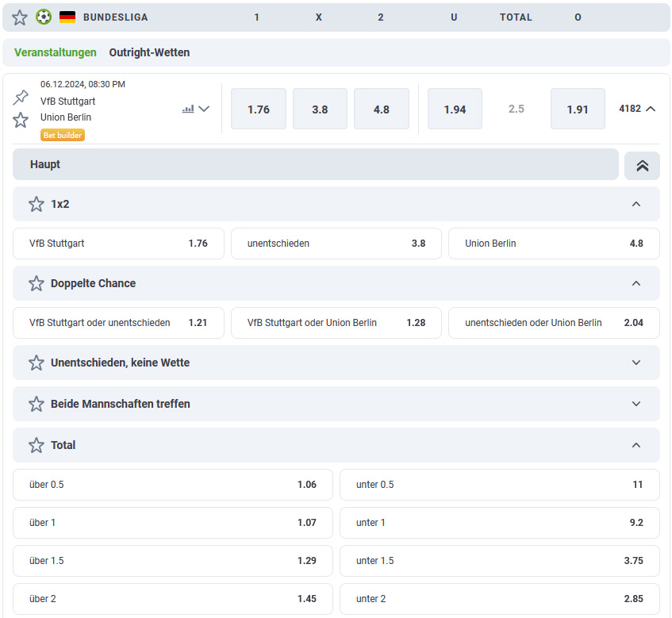Select VfB Stuttgart oder unentschieden 1.21
This screenshot has height=618, width=672.
pyautogui.click(x=118, y=323)
